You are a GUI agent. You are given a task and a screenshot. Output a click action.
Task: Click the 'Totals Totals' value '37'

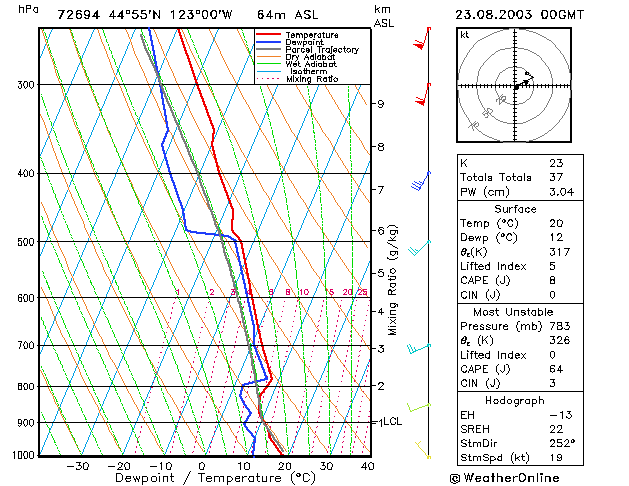click(556, 177)
